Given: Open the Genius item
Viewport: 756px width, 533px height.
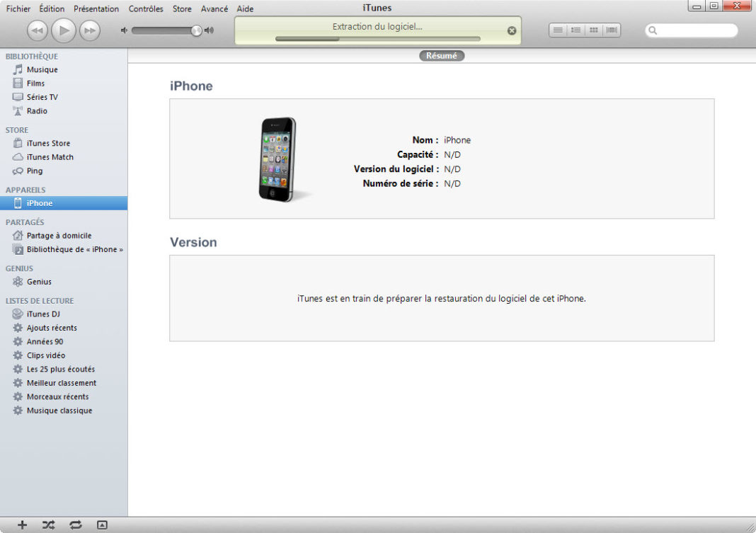Looking at the screenshot, I should click(x=64, y=282).
